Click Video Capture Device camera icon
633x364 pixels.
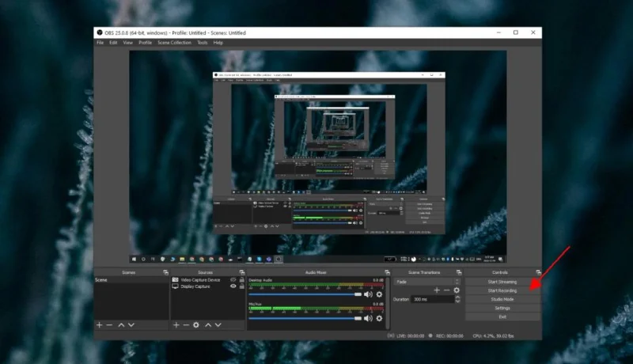point(175,279)
